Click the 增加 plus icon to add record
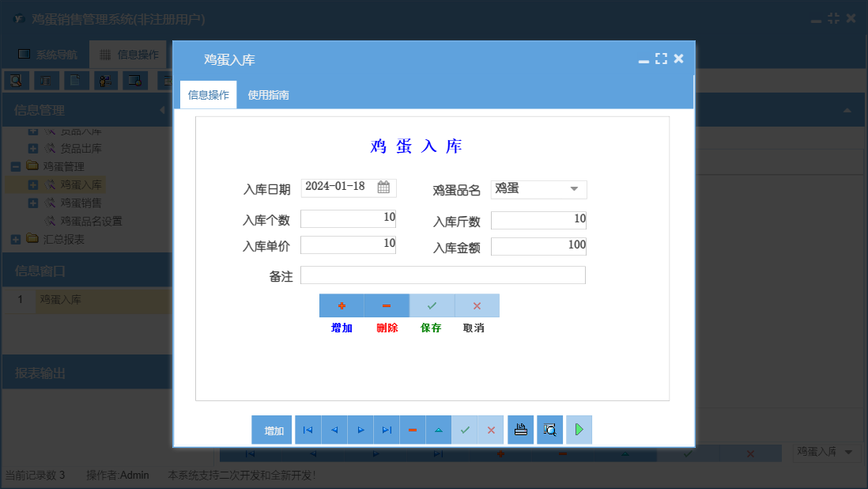The image size is (868, 489). tap(341, 305)
